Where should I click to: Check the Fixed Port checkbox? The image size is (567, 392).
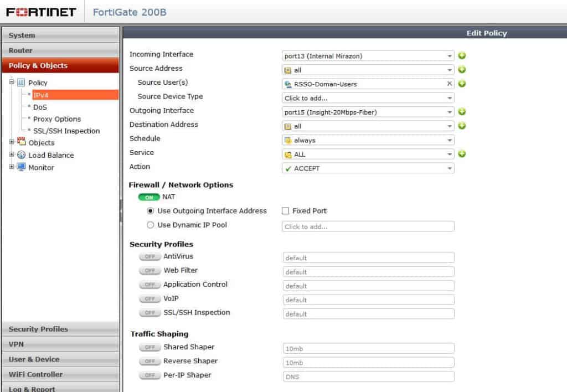pyautogui.click(x=285, y=211)
